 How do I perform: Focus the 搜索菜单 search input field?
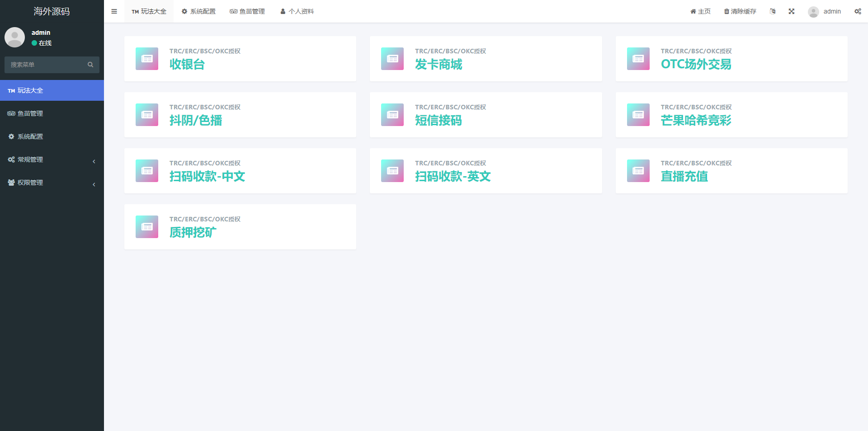(x=45, y=65)
